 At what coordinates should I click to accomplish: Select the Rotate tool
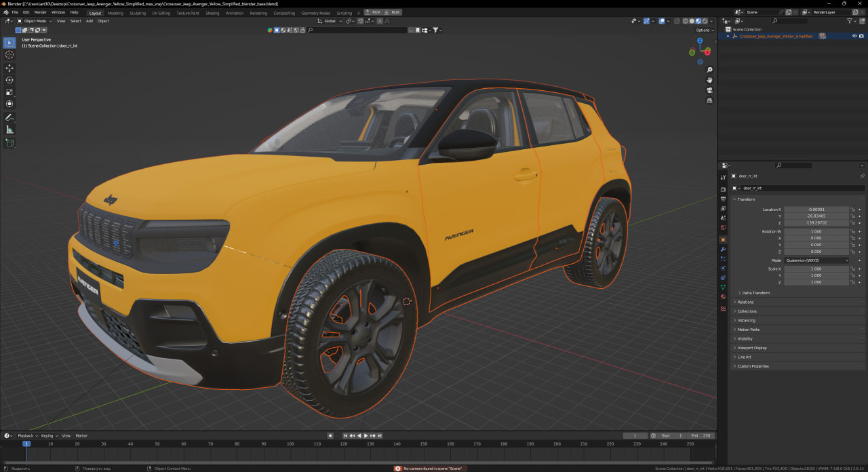pyautogui.click(x=9, y=80)
